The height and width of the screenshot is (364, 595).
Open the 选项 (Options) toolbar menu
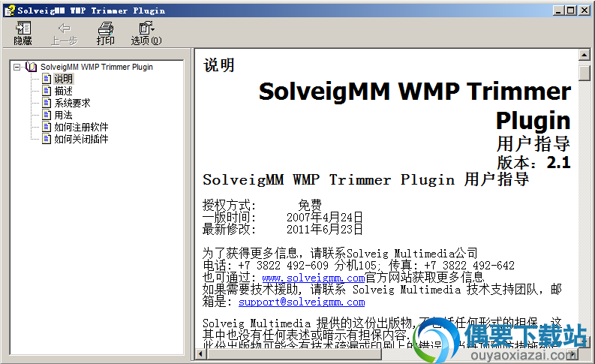(146, 34)
